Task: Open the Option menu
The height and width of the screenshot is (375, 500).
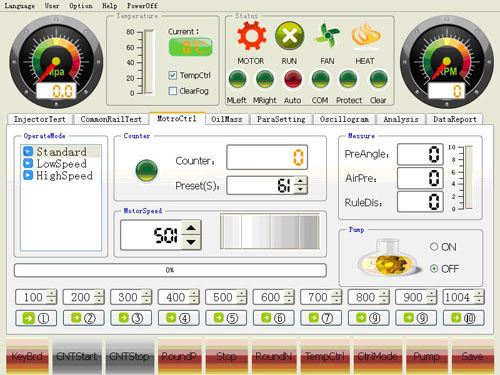Action: coord(81,6)
